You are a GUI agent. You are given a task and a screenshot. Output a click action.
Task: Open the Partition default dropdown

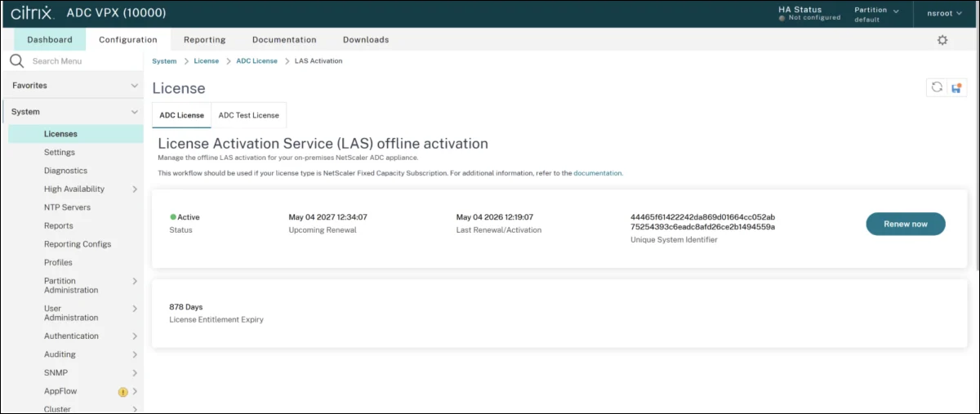pos(877,14)
